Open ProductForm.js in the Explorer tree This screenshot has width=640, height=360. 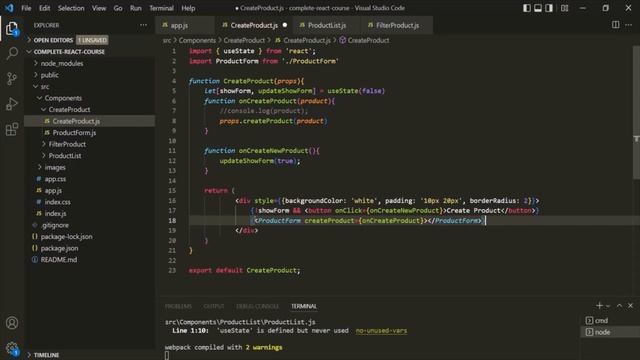[x=90, y=133]
